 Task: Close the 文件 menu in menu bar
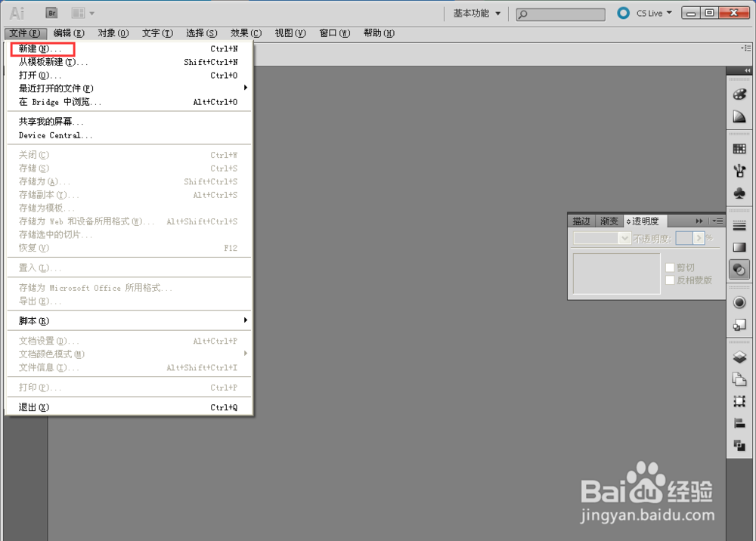[25, 33]
